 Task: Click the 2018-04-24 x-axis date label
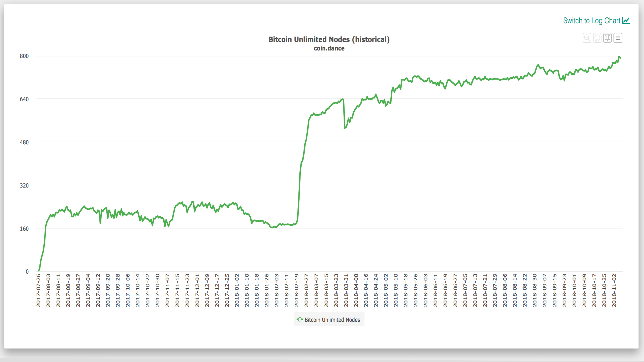coord(376,290)
